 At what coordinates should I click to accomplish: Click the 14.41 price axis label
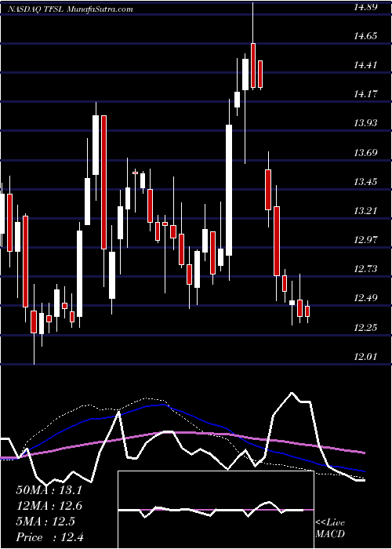pyautogui.click(x=365, y=65)
